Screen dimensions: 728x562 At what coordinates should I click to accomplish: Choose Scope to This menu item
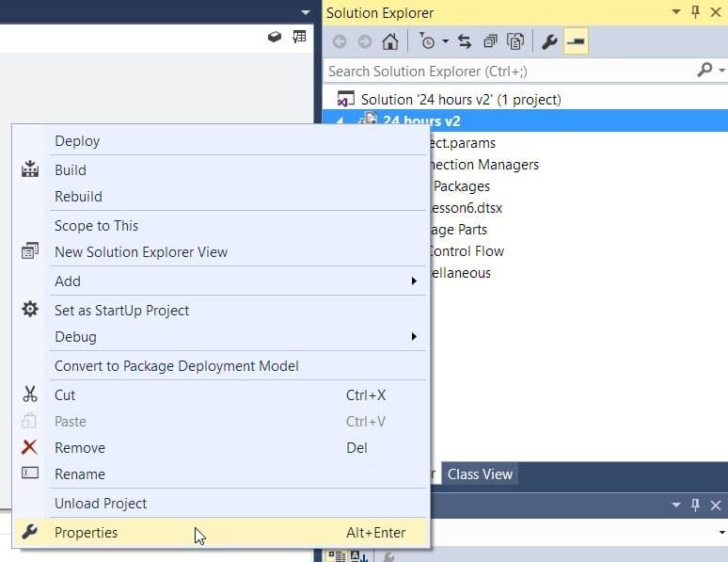(220, 226)
